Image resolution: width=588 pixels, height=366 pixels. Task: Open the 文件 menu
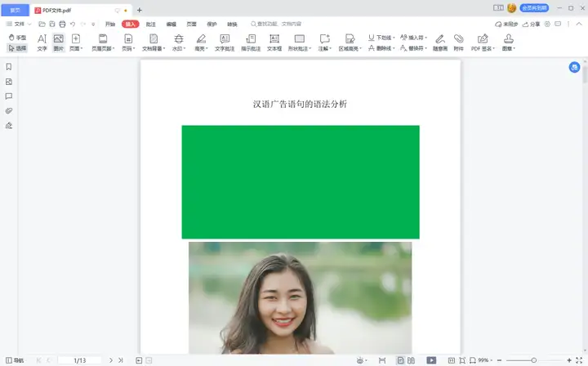point(18,24)
